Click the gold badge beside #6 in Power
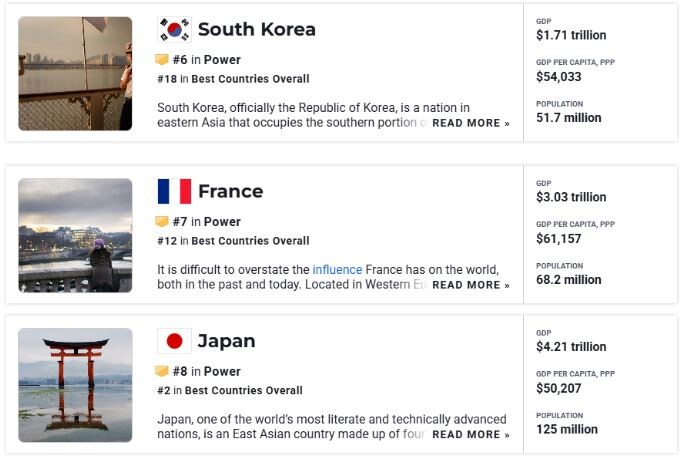This screenshot has width=682, height=458. 162,60
